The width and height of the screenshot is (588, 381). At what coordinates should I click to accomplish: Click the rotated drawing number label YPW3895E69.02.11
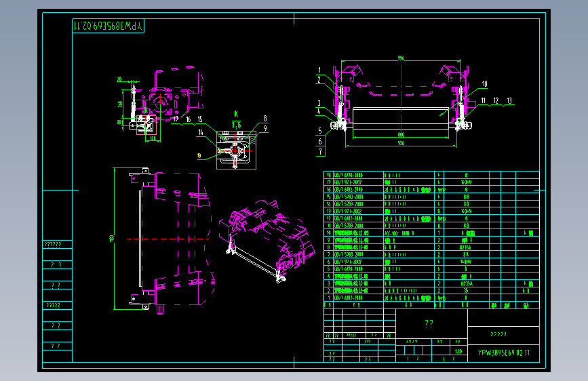click(108, 26)
